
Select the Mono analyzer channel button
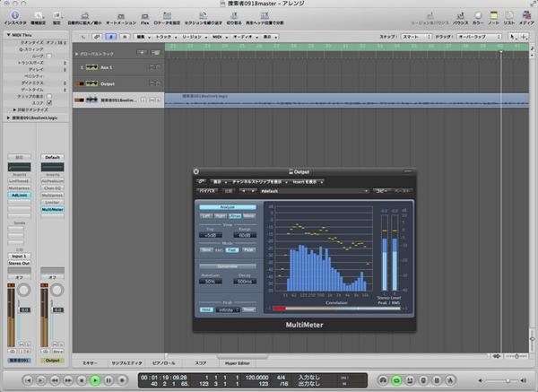(249, 216)
